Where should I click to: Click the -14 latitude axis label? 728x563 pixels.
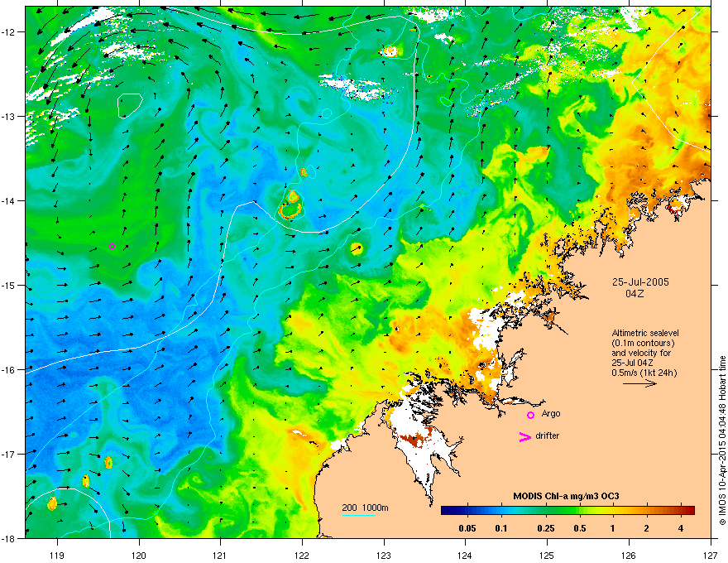pos(9,200)
